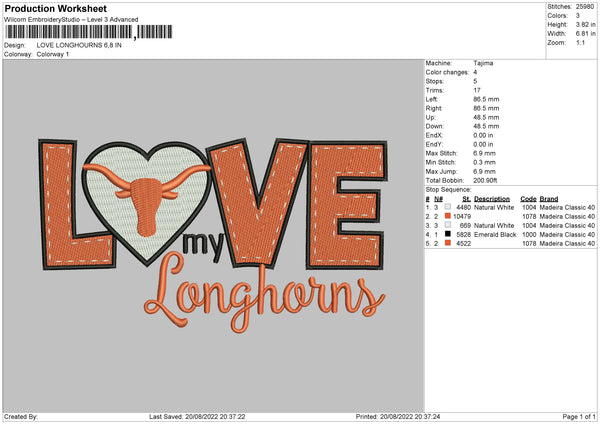The width and height of the screenshot is (600, 424).
Task: Click the Height value 3.82 in
Action: [x=585, y=24]
